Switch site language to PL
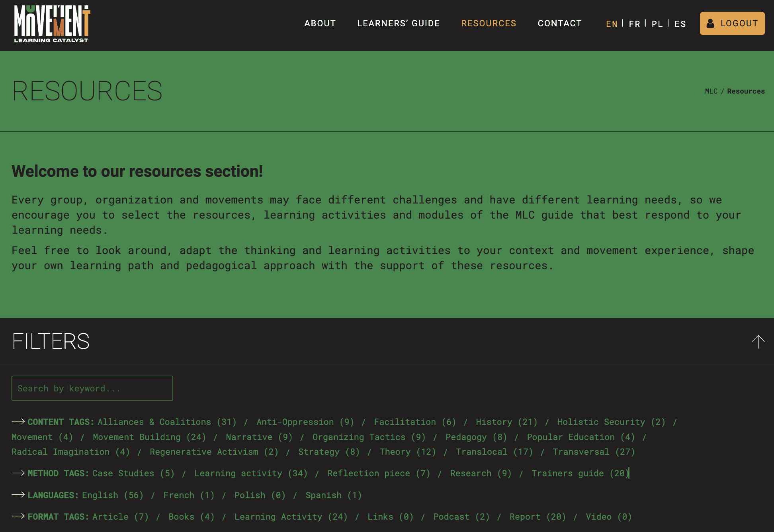Viewport: 774px width, 532px height. pyautogui.click(x=657, y=24)
